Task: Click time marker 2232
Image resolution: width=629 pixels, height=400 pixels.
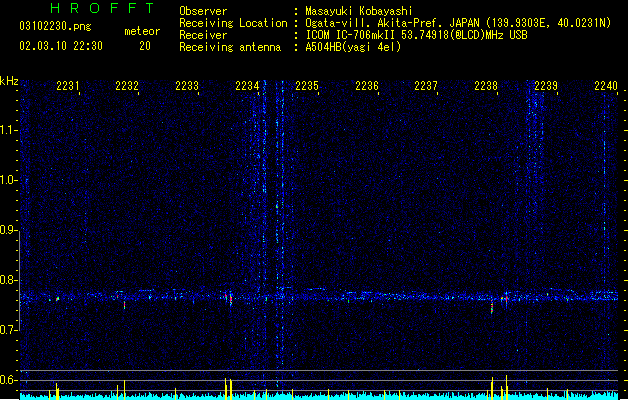Action: 127,86
